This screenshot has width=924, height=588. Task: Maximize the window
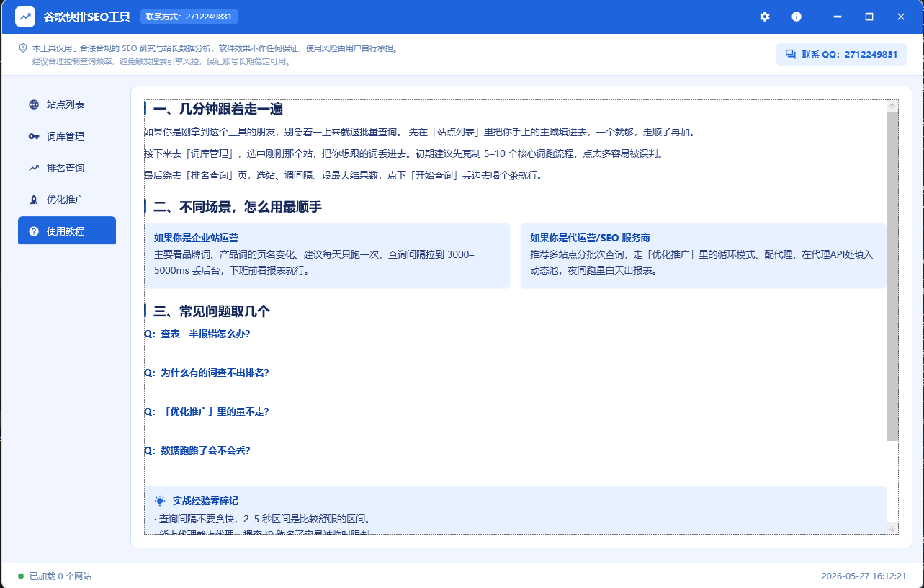tap(869, 17)
